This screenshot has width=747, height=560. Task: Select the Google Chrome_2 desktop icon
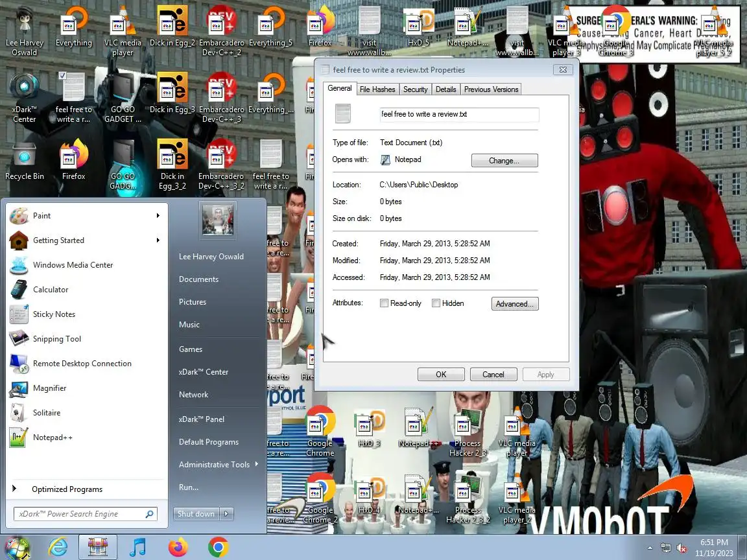tap(320, 498)
